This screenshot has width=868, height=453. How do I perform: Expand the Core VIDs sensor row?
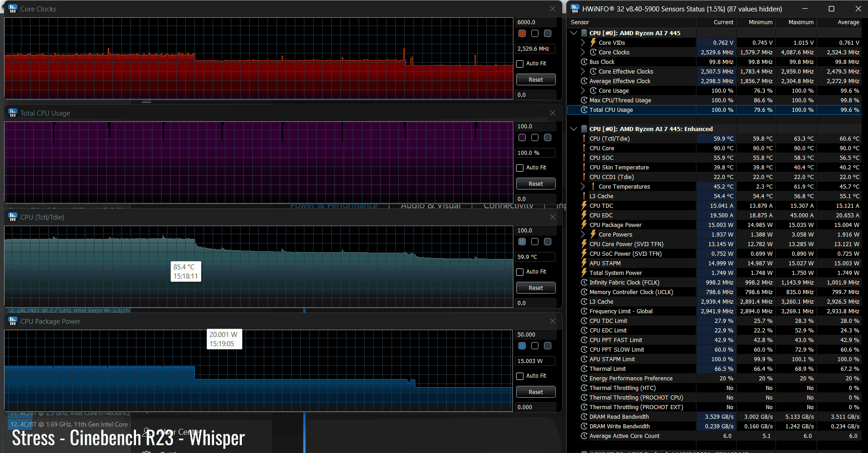coord(583,42)
